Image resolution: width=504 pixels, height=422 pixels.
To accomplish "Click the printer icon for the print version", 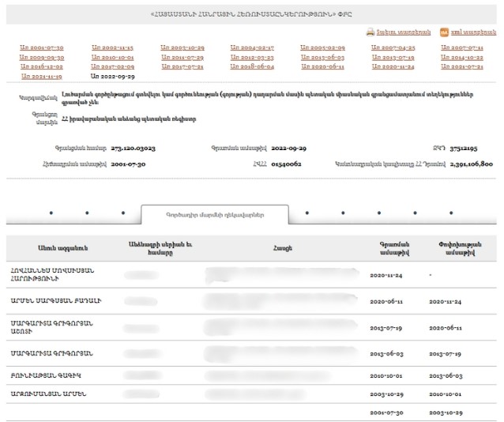I will (x=370, y=32).
